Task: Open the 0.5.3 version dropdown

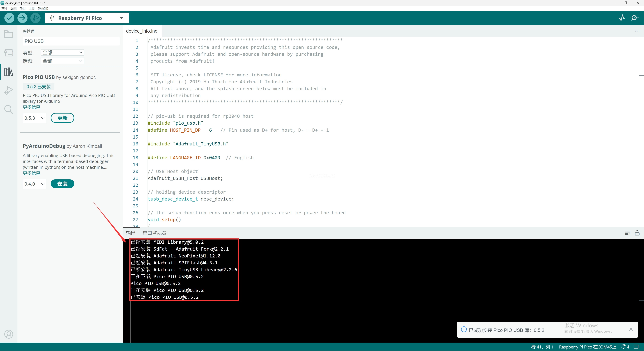Action: pos(35,118)
